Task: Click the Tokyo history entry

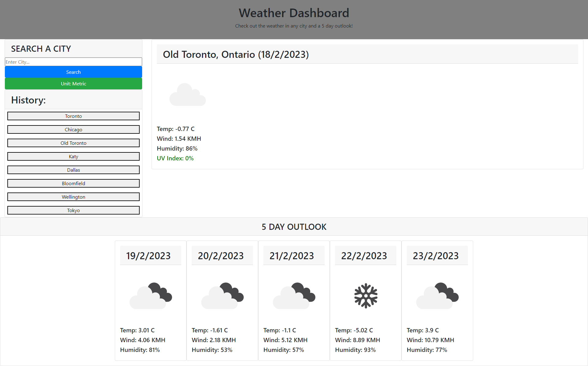Action: pos(73,210)
